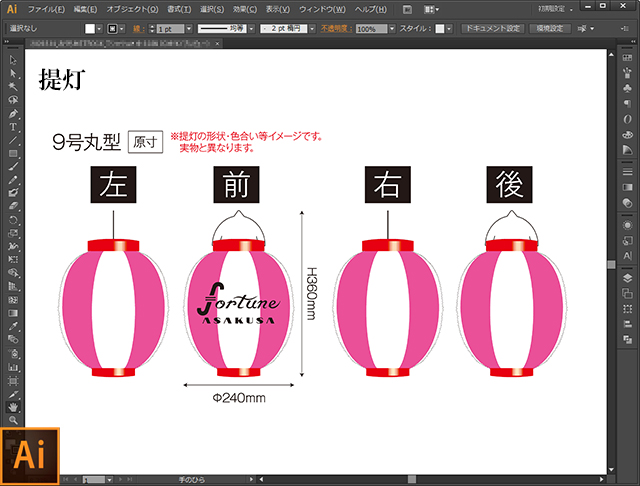This screenshot has height=486, width=640.
Task: Choose the Column Graph tool
Action: [x=13, y=367]
